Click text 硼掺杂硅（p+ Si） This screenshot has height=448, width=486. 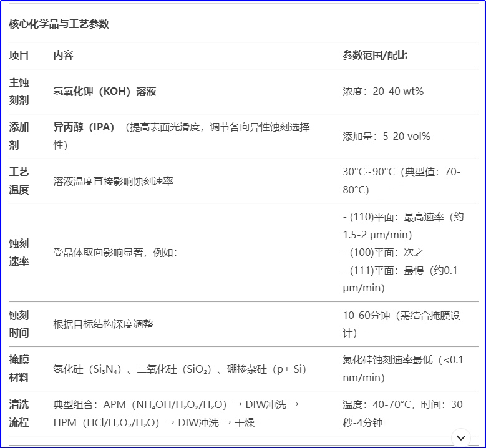tap(266, 369)
